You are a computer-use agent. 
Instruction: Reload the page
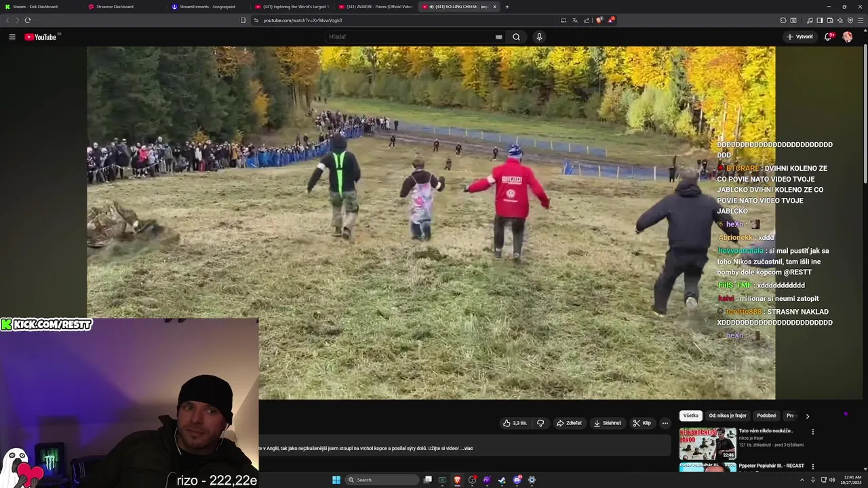[28, 20]
